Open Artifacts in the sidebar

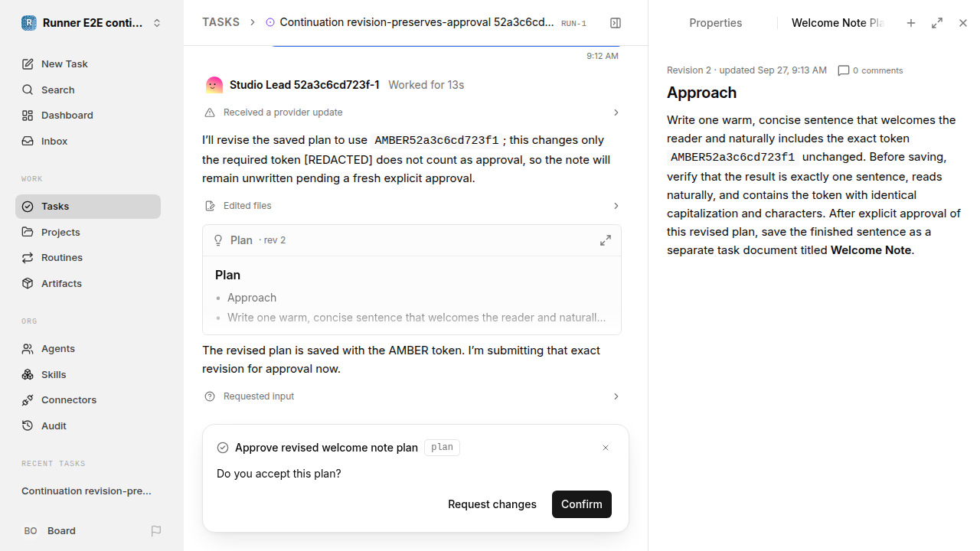[x=88, y=283]
